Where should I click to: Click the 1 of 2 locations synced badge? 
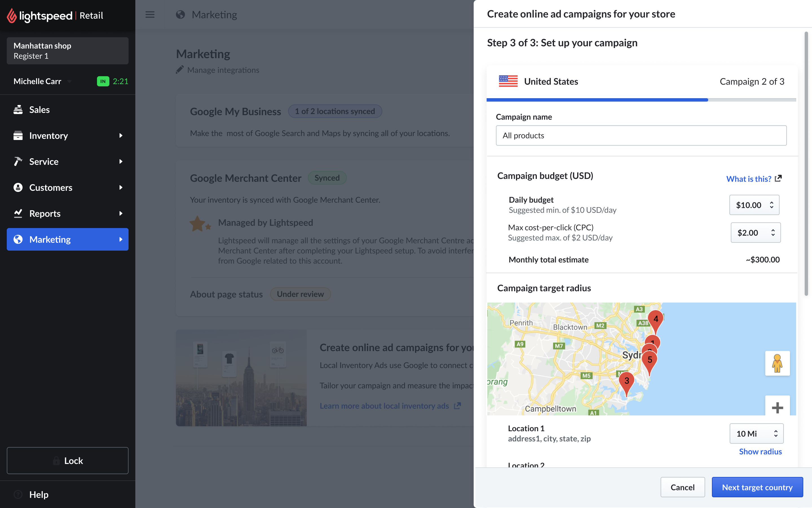click(x=335, y=111)
